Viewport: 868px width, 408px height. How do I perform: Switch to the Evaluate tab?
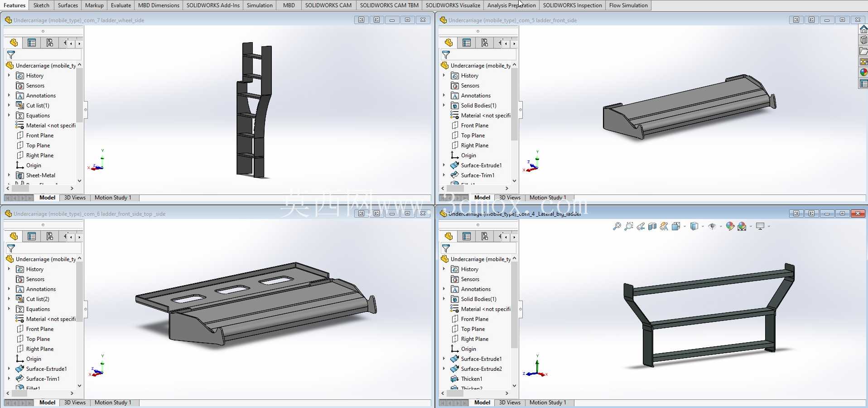[121, 5]
